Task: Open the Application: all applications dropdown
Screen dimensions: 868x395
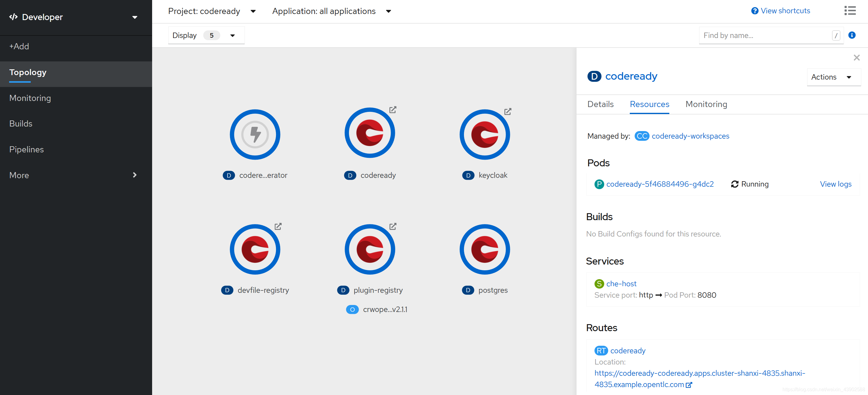Action: (332, 11)
